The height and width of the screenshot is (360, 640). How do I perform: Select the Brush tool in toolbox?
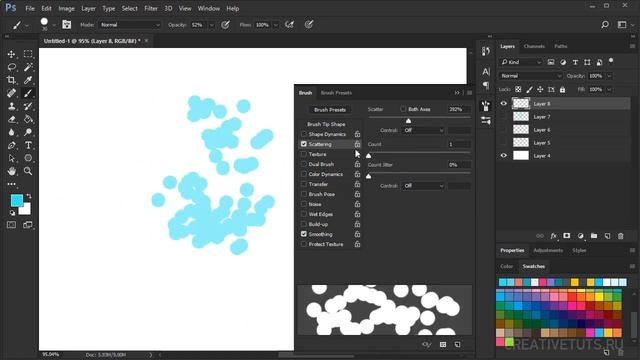(x=28, y=93)
